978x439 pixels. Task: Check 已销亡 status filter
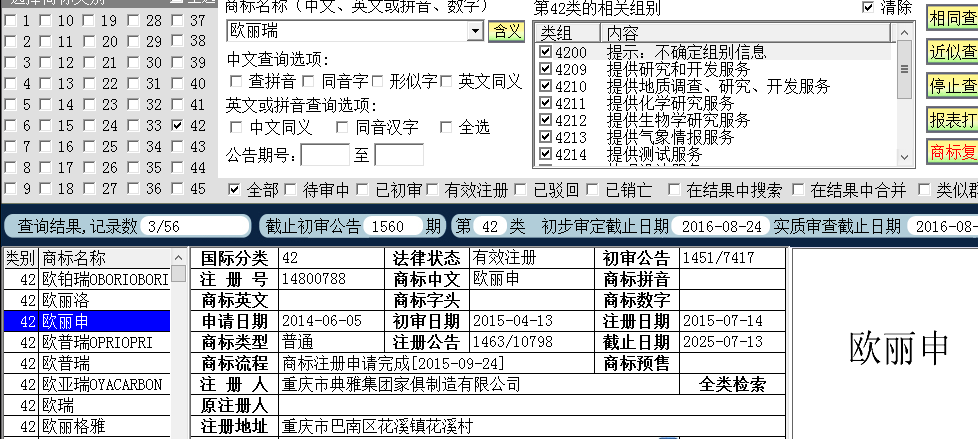click(x=593, y=190)
